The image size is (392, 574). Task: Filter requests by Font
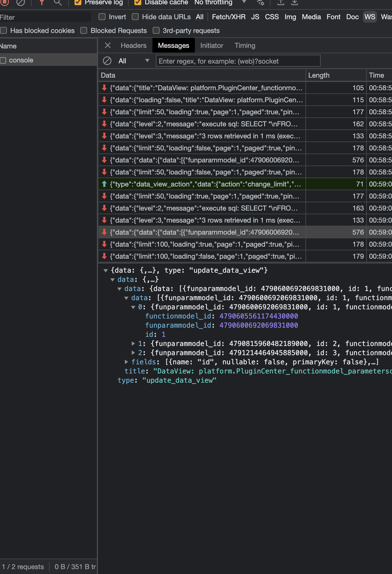pyautogui.click(x=334, y=17)
